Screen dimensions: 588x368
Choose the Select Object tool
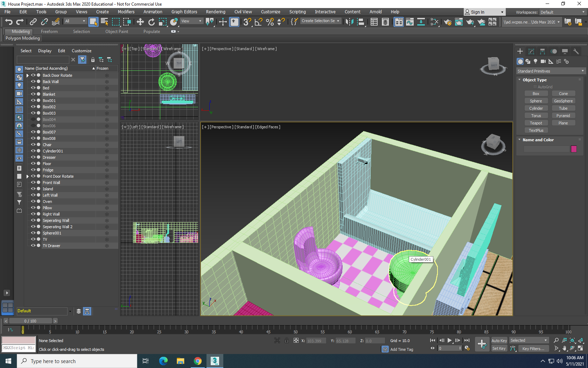(93, 22)
